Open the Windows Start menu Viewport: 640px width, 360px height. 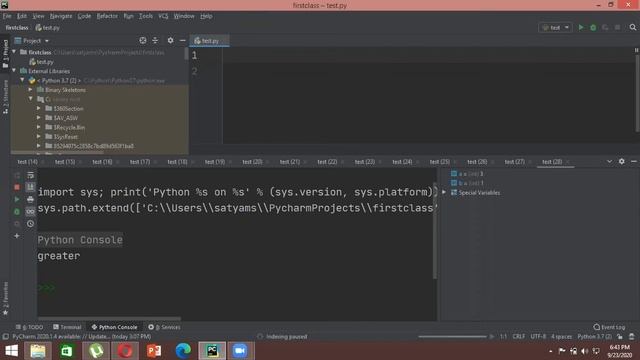(11, 351)
